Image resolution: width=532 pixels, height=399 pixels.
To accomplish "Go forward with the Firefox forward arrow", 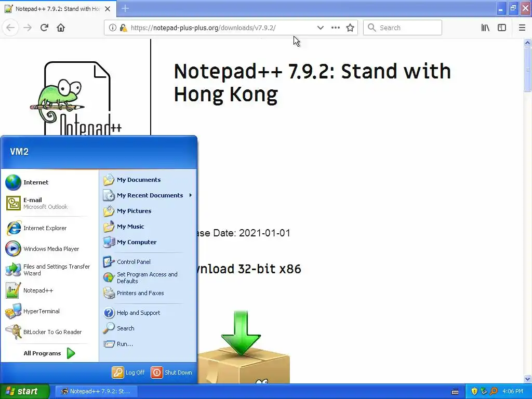I will pos(28,28).
